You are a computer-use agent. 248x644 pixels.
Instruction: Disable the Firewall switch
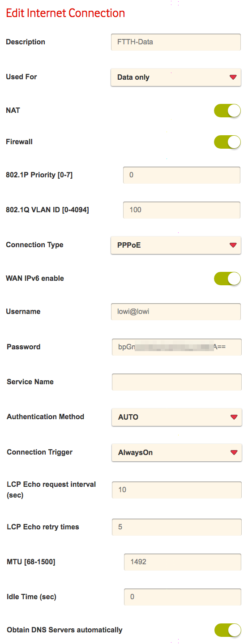coord(227,142)
